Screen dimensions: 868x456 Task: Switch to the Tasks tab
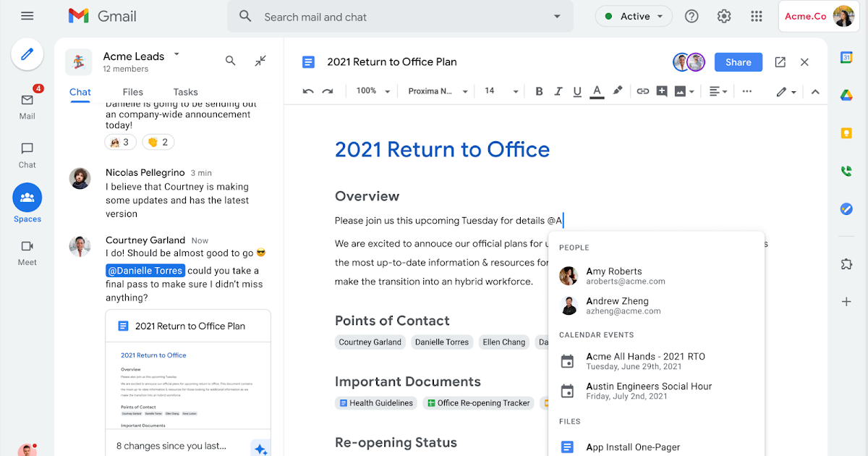point(185,92)
